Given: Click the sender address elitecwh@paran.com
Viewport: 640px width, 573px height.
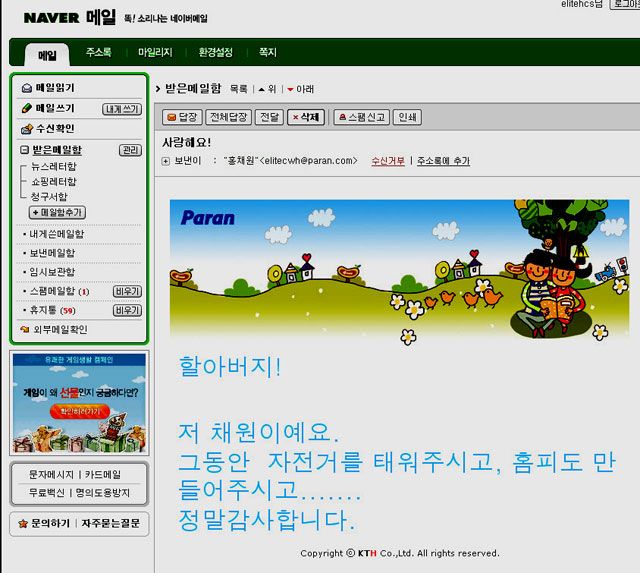Looking at the screenshot, I should (x=309, y=161).
